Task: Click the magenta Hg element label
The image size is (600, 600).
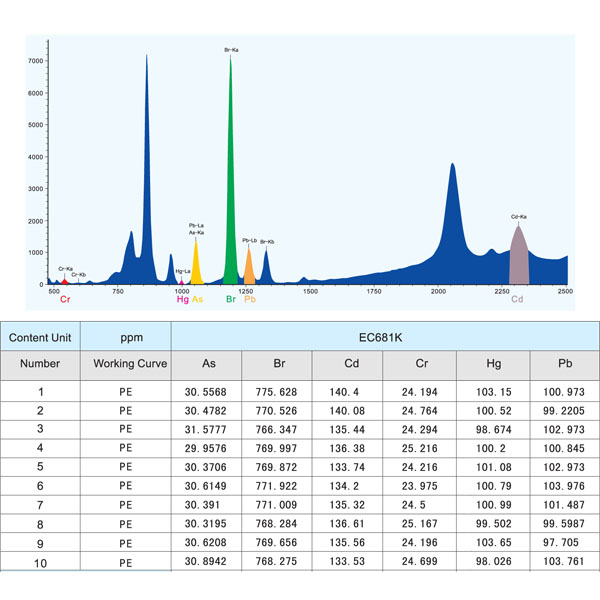Action: 182,299
